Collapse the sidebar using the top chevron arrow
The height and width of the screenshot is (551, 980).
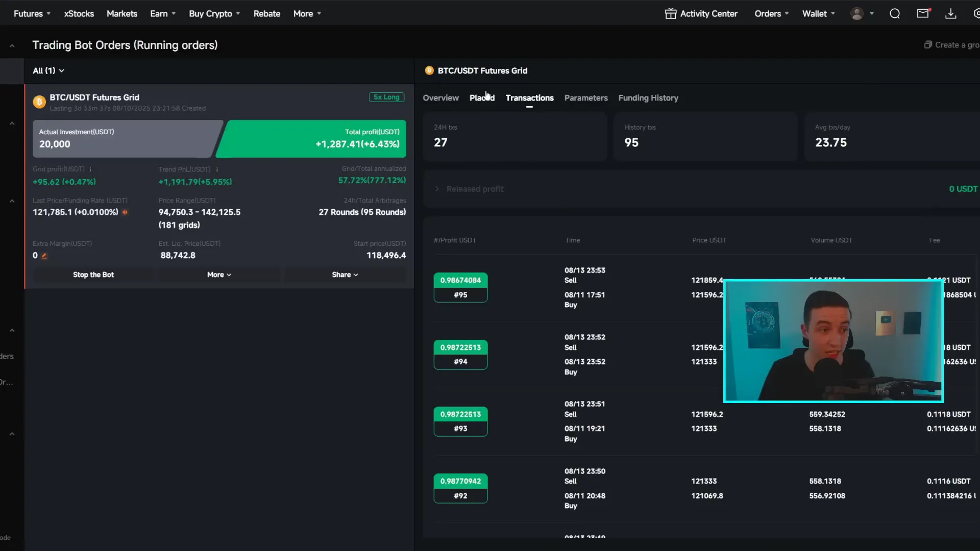(x=12, y=46)
